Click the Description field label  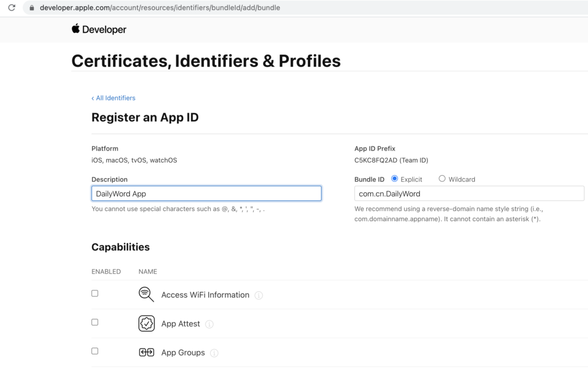tap(110, 179)
